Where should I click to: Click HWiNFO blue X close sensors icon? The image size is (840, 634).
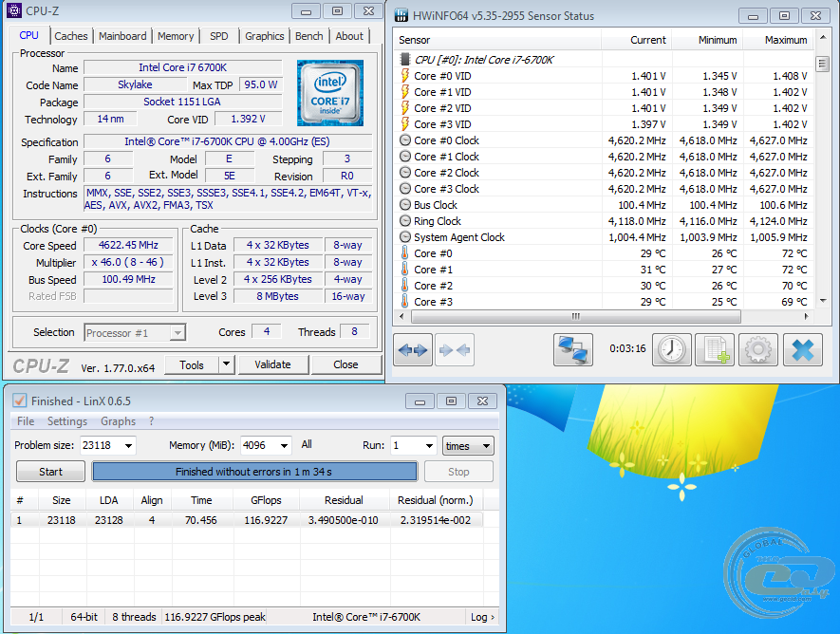802,350
